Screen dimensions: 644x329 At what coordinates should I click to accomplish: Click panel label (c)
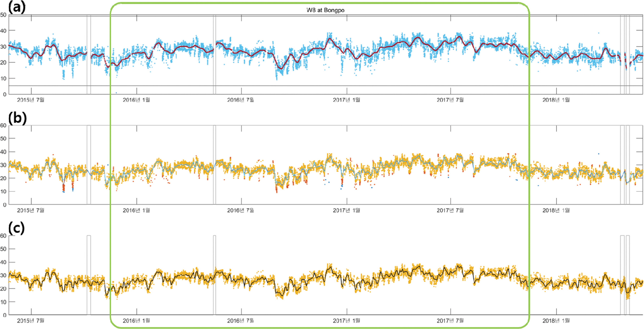tap(16, 228)
